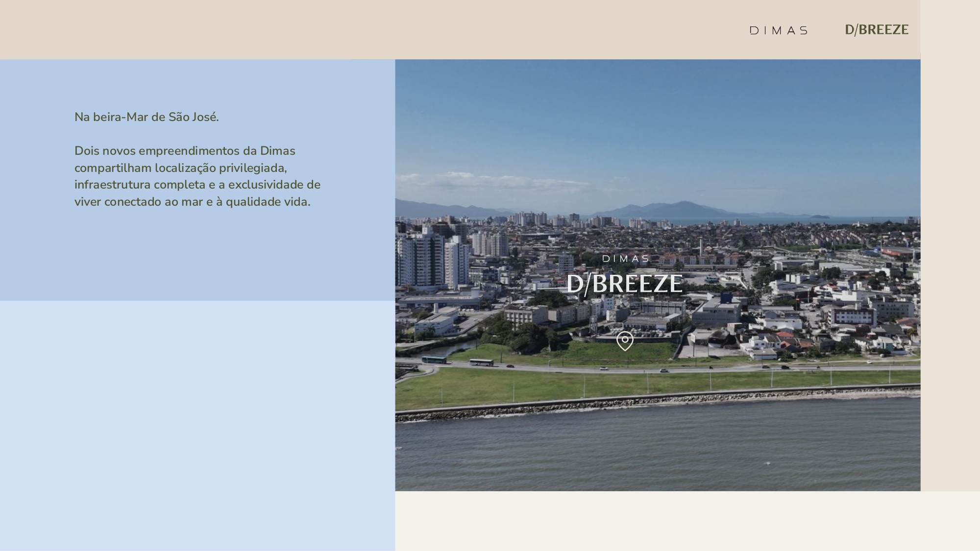This screenshot has height=551, width=980.
Task: Click the white D/BREEZE title over the photo
Action: 624,284
